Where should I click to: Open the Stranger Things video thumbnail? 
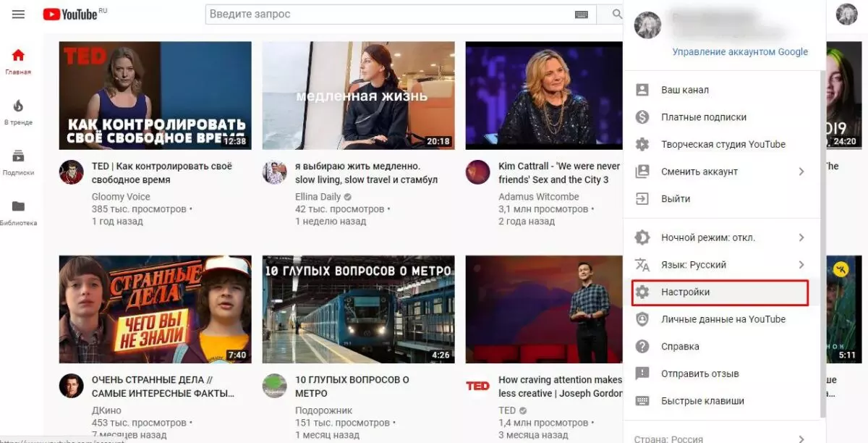tap(156, 309)
